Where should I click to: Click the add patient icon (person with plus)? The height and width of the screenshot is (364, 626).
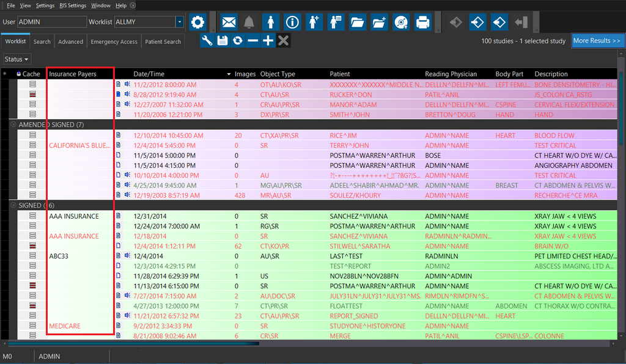[314, 23]
